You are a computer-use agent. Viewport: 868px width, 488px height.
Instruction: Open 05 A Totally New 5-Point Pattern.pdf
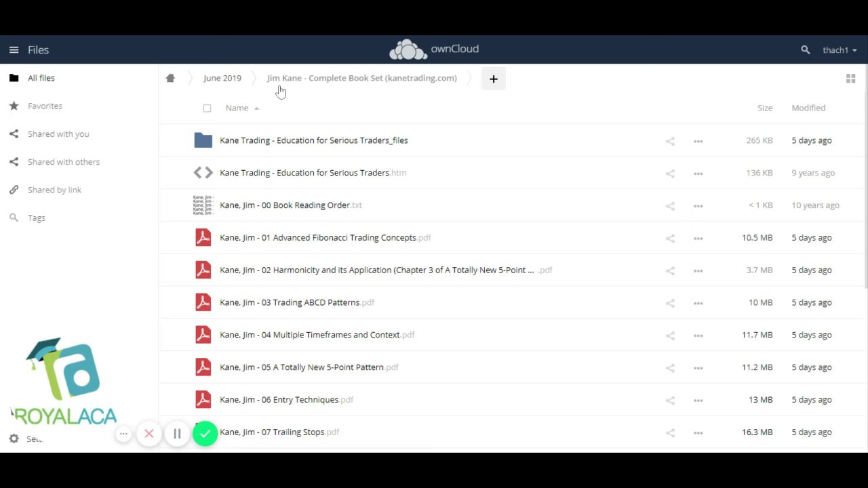click(x=309, y=367)
